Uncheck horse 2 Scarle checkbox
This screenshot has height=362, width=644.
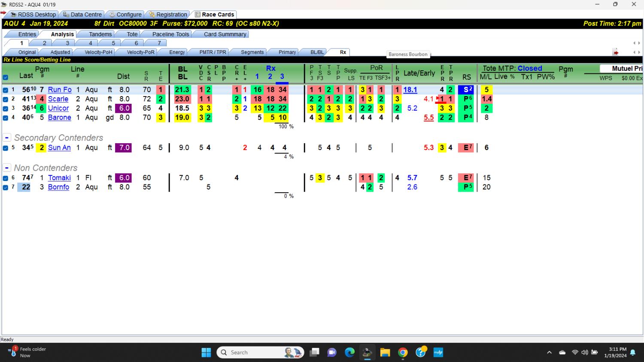click(x=6, y=99)
